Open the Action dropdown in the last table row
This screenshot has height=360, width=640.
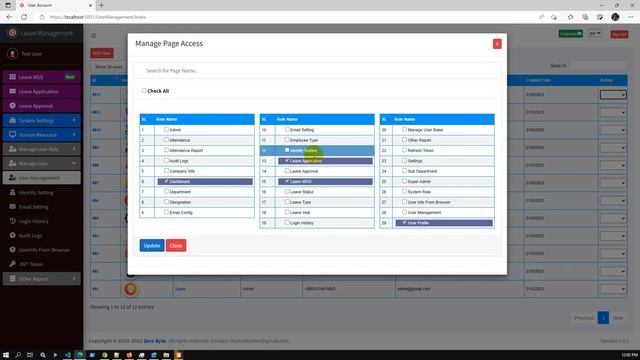coord(613,289)
